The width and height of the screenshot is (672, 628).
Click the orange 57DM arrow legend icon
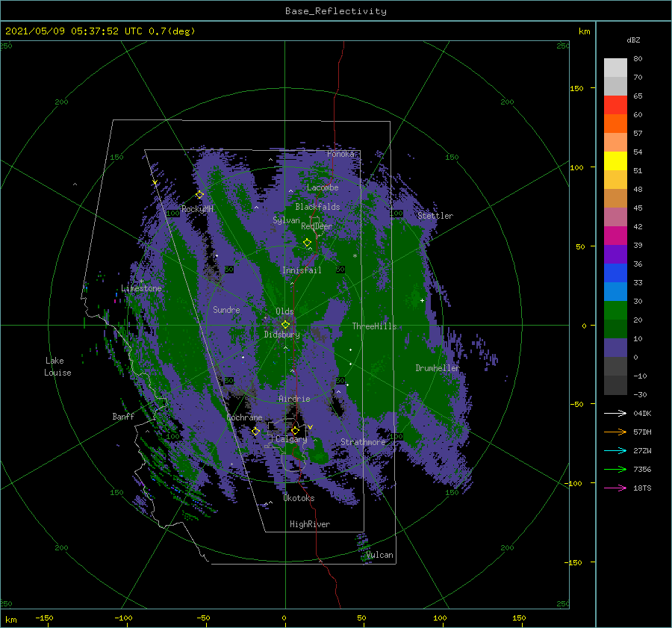[615, 432]
